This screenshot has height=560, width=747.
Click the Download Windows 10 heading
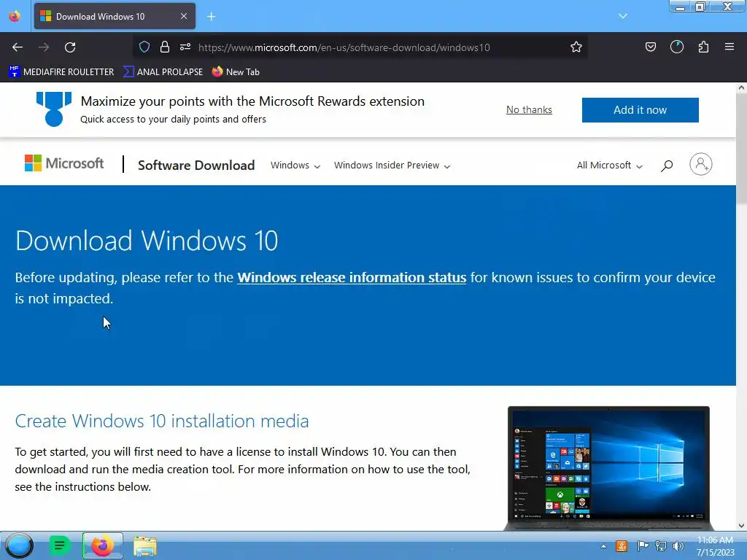coord(147,241)
